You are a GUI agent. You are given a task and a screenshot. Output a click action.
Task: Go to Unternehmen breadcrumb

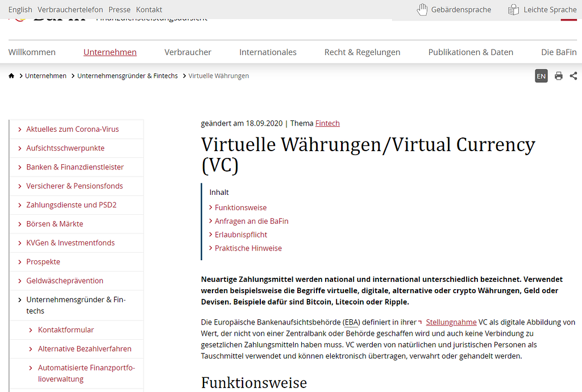coord(45,76)
